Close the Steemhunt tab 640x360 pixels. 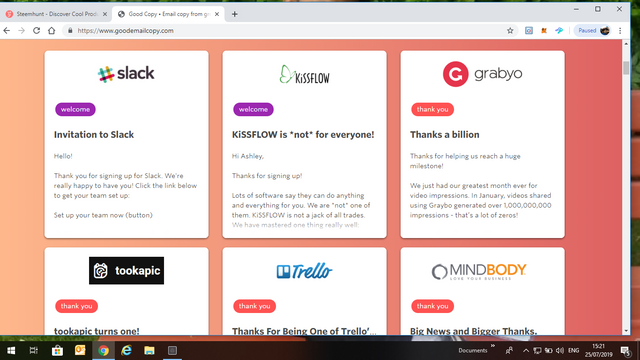coord(104,14)
